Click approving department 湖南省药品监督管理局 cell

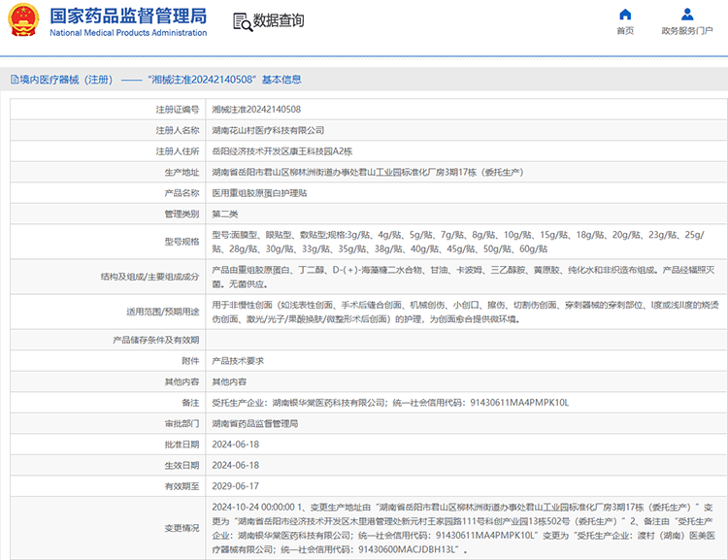coord(254,423)
